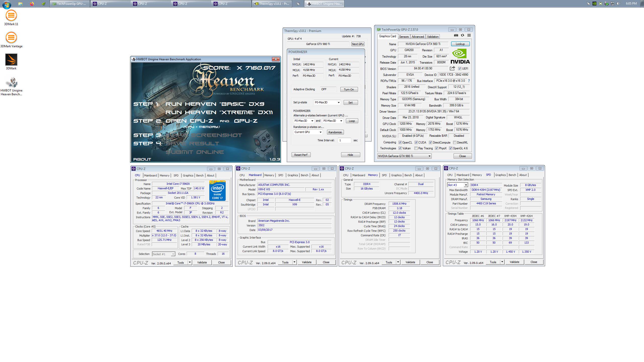Click About in the HWBOT Heaven window
Viewport: 644px width, 362px height.
pos(142,159)
